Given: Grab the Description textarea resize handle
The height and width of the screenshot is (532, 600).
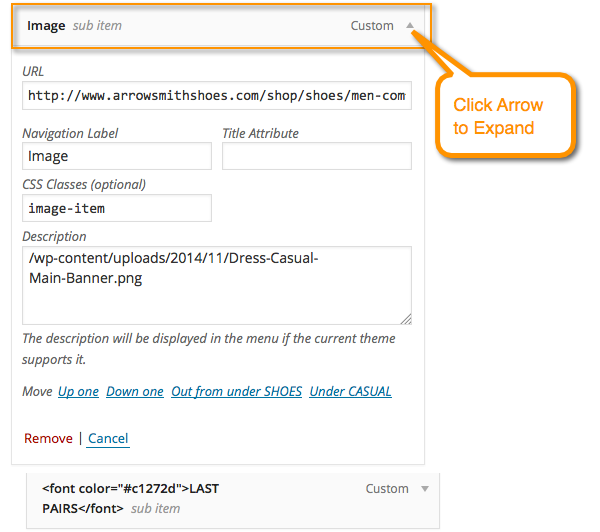Looking at the screenshot, I should coord(406,319).
